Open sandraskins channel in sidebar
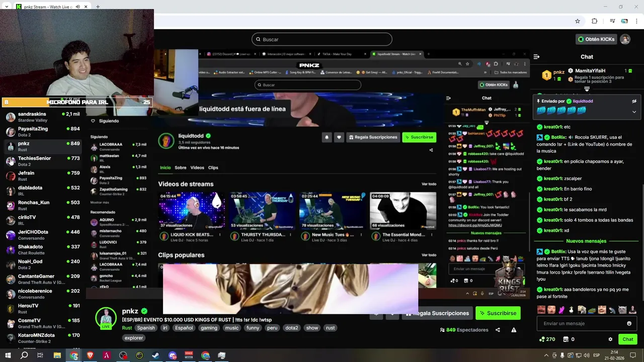The height and width of the screenshot is (362, 644). pos(43,117)
